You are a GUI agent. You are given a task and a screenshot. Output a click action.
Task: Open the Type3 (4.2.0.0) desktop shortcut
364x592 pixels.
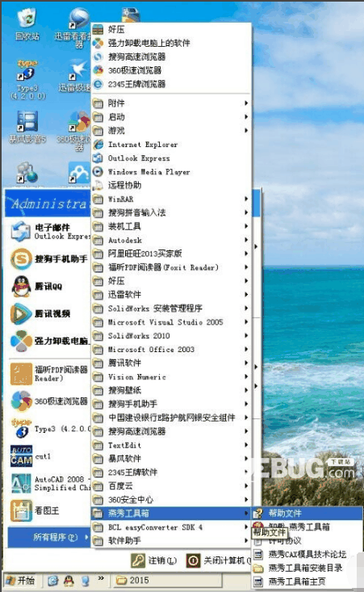(x=27, y=80)
